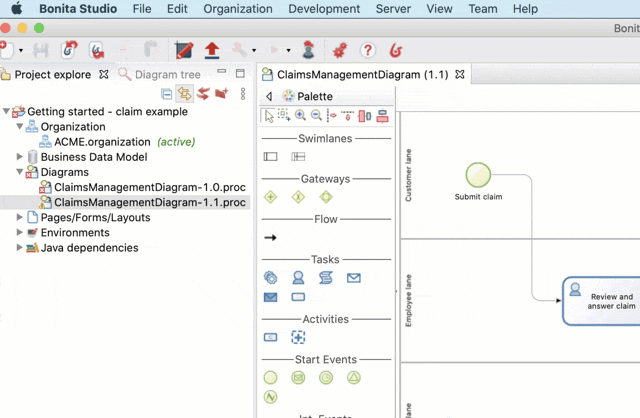Select the Review and answer claim task
This screenshot has height=418, width=640.
[x=602, y=301]
